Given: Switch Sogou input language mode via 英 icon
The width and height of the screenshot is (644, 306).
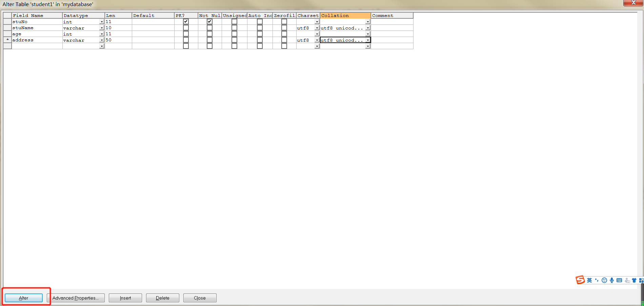Looking at the screenshot, I should [589, 280].
